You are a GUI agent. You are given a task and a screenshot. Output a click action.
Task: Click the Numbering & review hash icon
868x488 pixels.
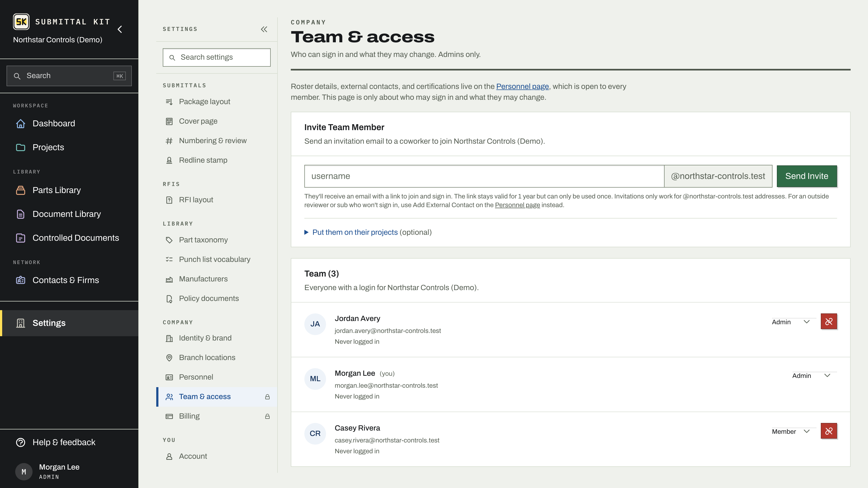[169, 141]
